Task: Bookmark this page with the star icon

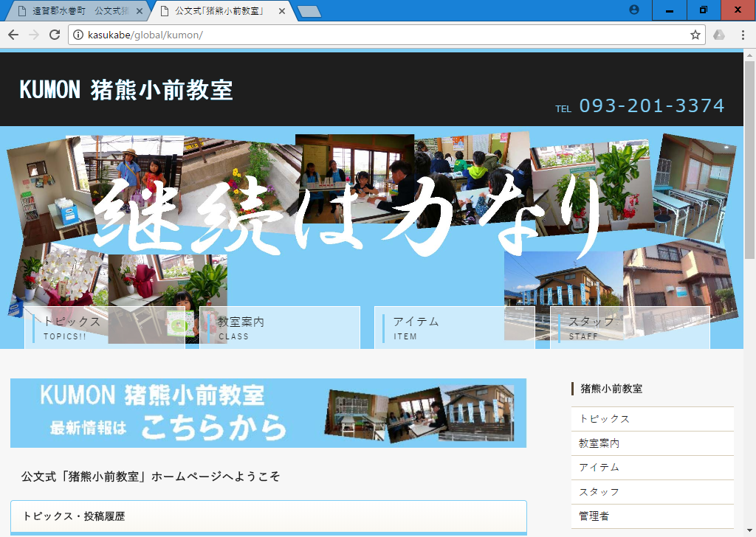Action: click(x=695, y=35)
